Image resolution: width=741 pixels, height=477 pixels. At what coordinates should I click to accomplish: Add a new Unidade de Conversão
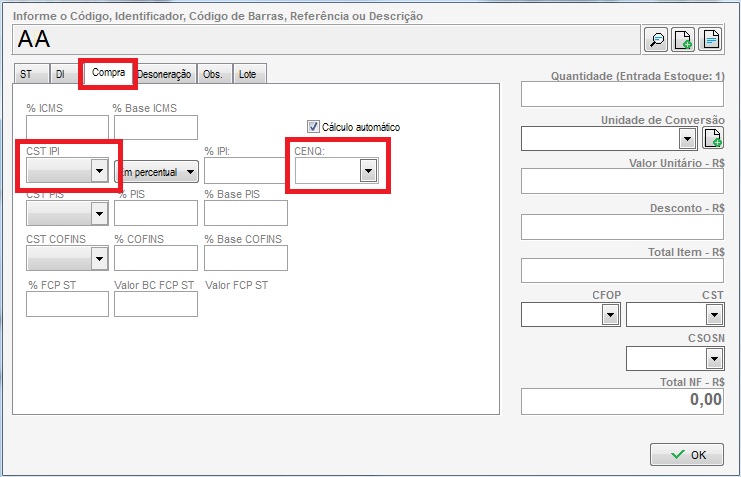tap(712, 138)
